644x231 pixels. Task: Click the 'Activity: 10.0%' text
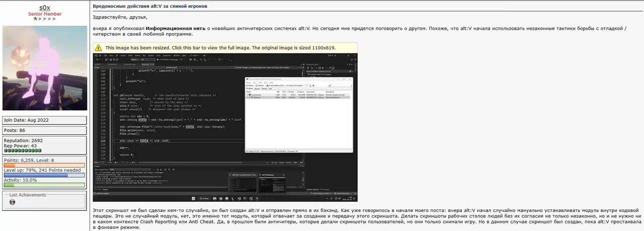(20, 180)
